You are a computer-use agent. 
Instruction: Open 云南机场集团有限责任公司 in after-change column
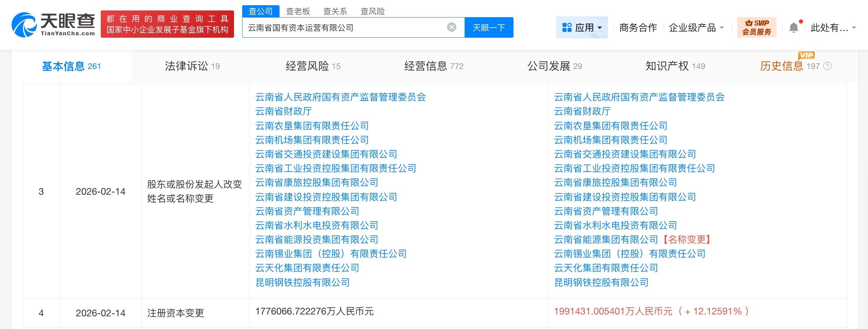[611, 140]
